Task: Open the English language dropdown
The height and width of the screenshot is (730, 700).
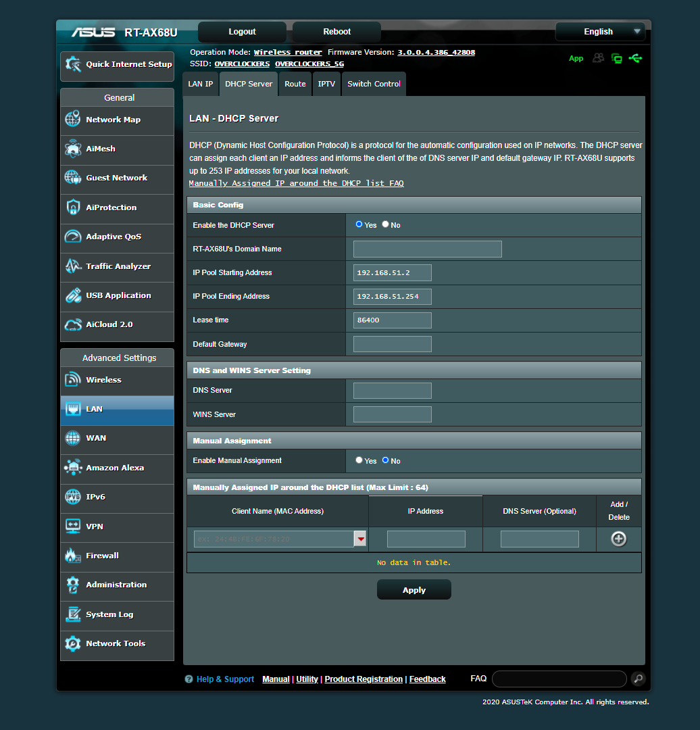Action: (x=601, y=32)
